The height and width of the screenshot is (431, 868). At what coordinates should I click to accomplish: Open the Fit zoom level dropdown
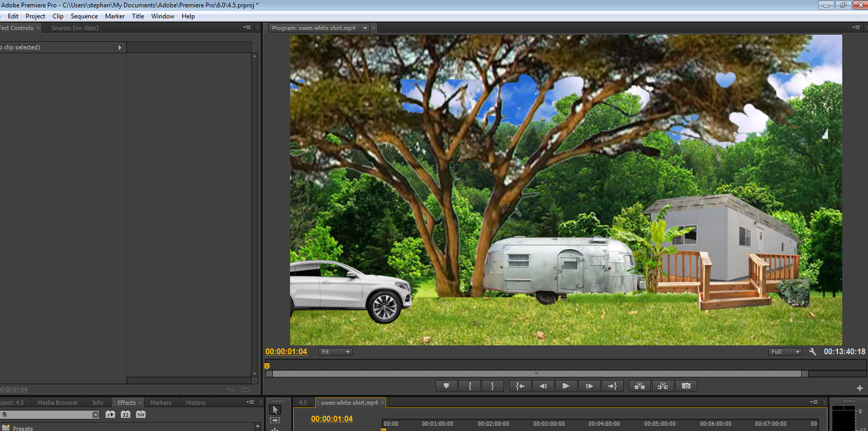[x=335, y=352]
